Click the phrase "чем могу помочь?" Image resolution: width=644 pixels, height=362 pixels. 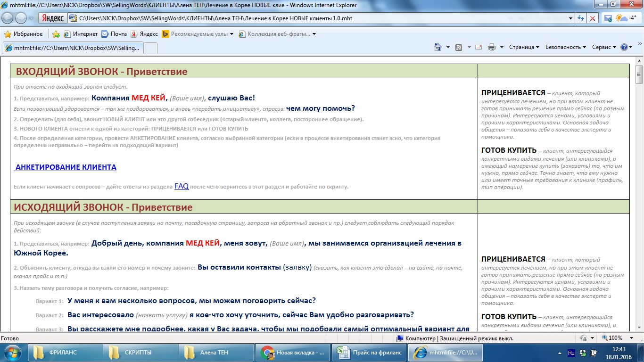pyautogui.click(x=321, y=108)
